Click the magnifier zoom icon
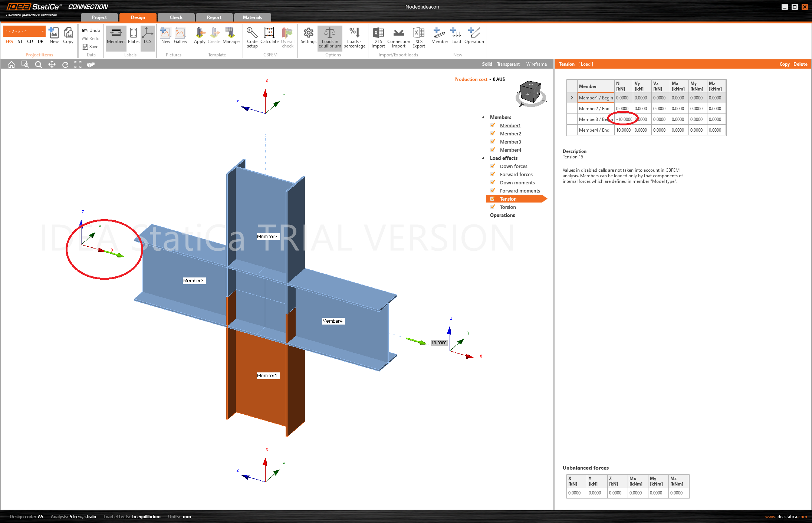The width and height of the screenshot is (812, 523). coord(38,65)
